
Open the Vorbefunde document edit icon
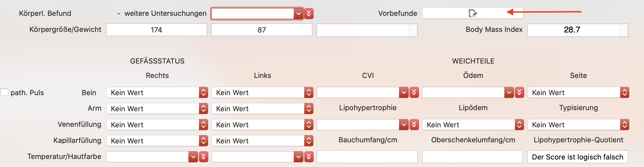(472, 13)
